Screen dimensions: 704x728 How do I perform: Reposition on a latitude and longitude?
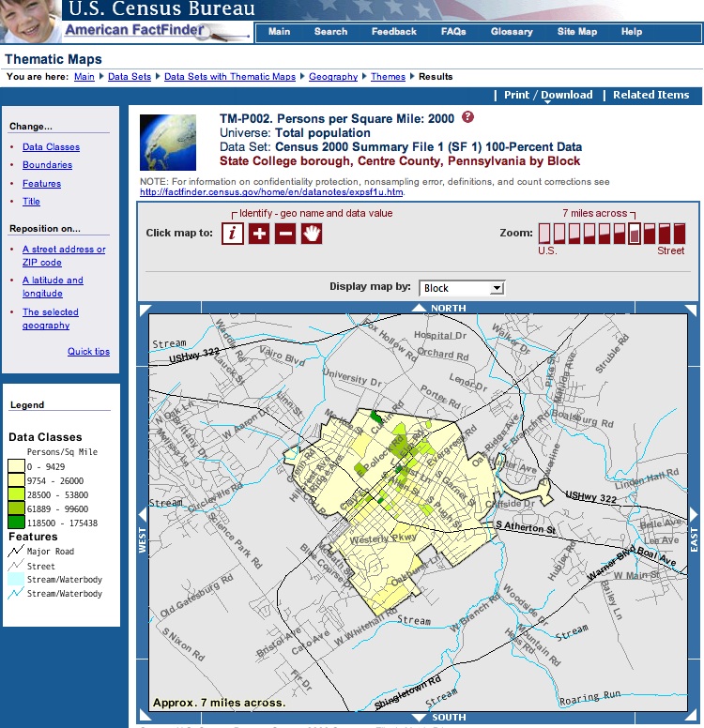pyautogui.click(x=53, y=286)
